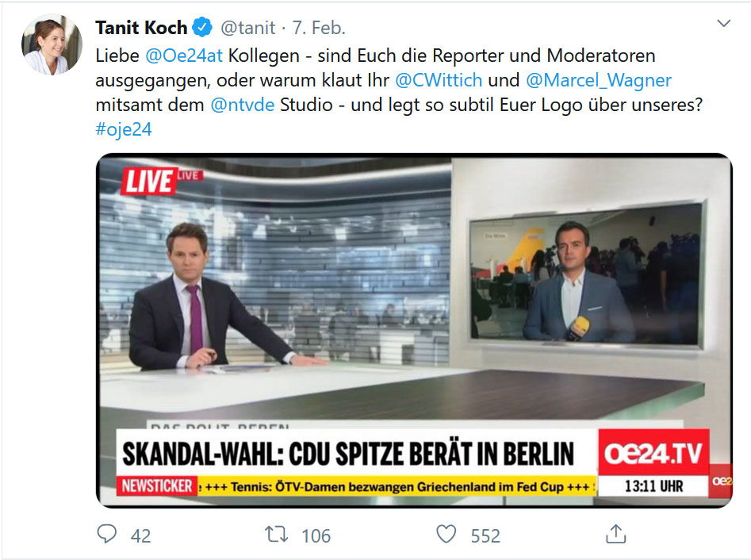The image size is (751, 560).
Task: Open the embedded news studio image
Action: click(414, 331)
